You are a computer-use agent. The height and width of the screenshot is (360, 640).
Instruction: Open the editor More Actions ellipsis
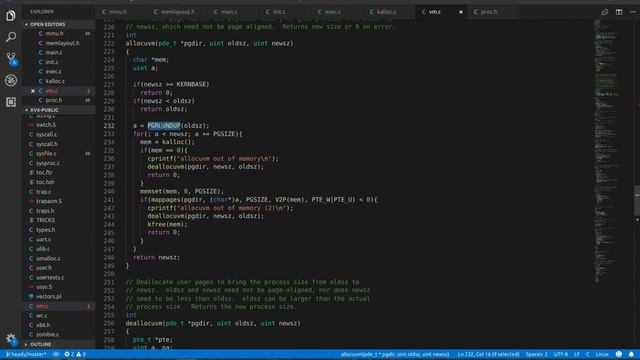point(633,12)
